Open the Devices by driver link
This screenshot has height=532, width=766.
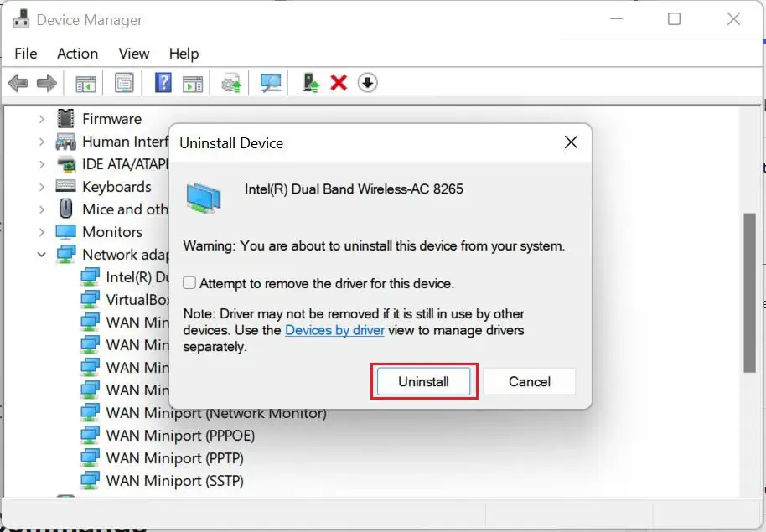pos(334,330)
